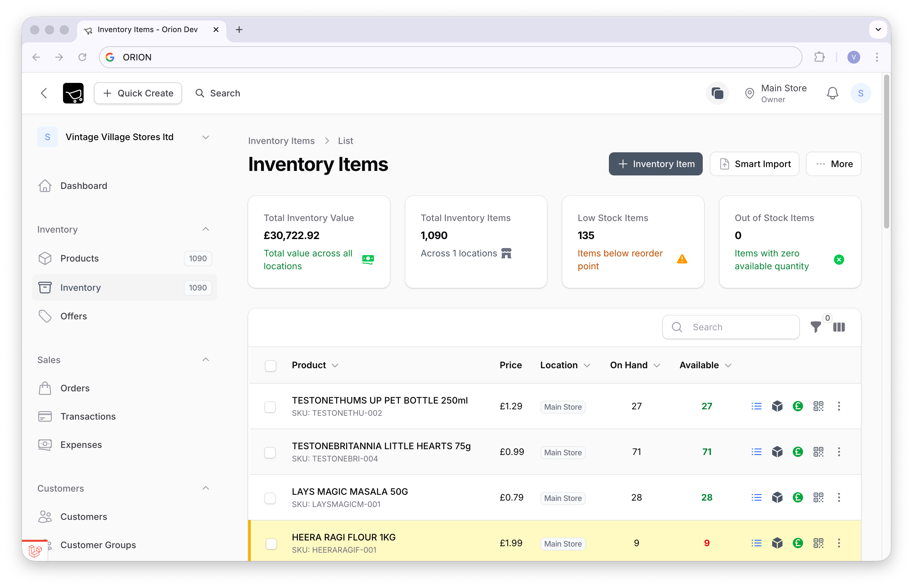Click the kebab menu on HEERA RAGI FLOUR row
Screen dimensions: 913x588
tap(839, 543)
